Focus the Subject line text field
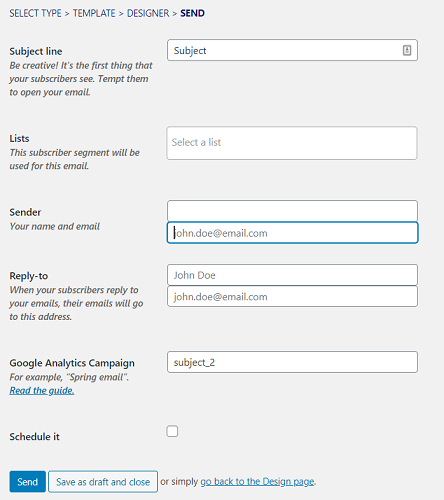The image size is (444, 500). 292,50
